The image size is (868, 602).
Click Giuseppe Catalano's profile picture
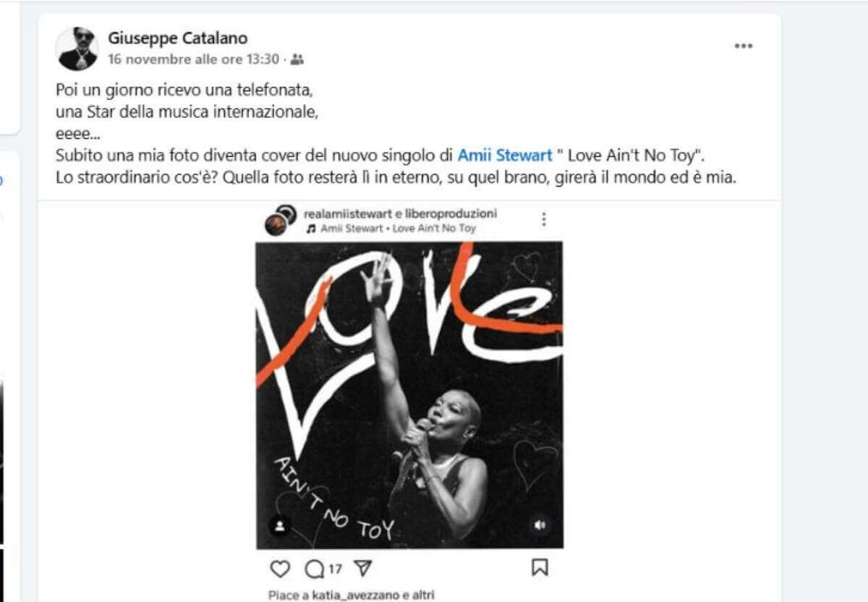(77, 48)
